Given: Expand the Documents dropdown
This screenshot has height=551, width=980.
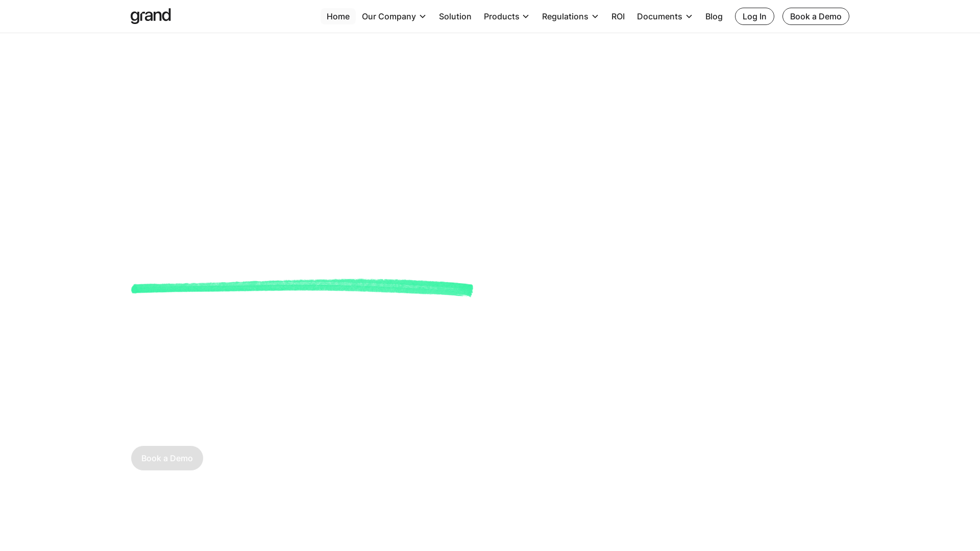Looking at the screenshot, I should pyautogui.click(x=665, y=16).
